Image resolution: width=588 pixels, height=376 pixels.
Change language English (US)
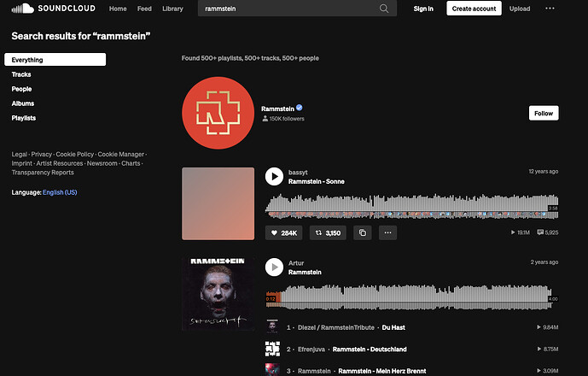60,192
